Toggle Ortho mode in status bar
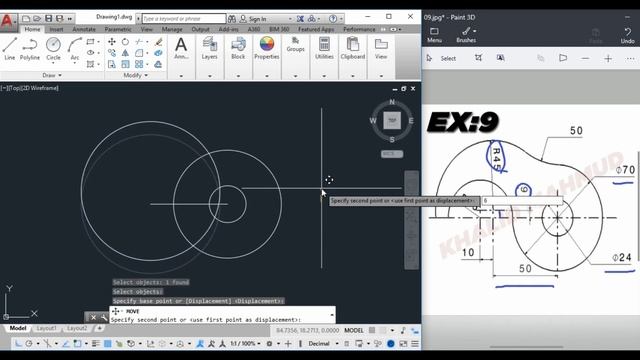The width and height of the screenshot is (640, 360). point(19,344)
